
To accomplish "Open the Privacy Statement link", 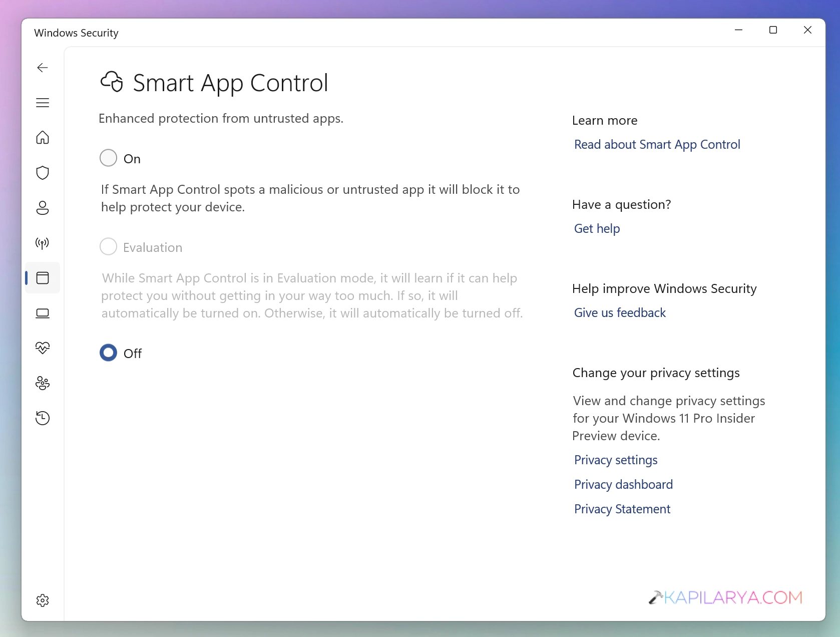I will coord(622,509).
